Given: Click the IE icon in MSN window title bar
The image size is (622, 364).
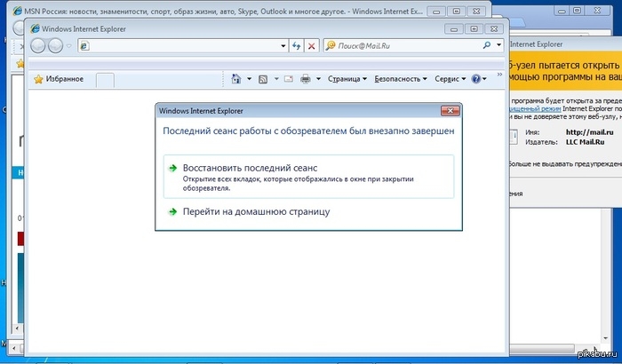Looking at the screenshot, I should (x=18, y=12).
